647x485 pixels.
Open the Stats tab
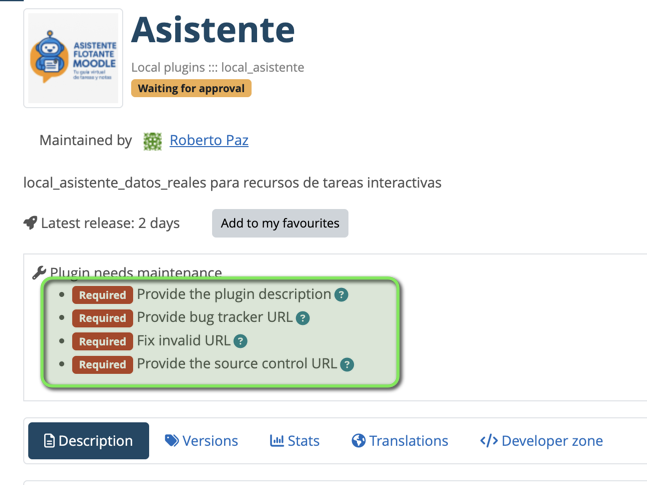pyautogui.click(x=295, y=441)
